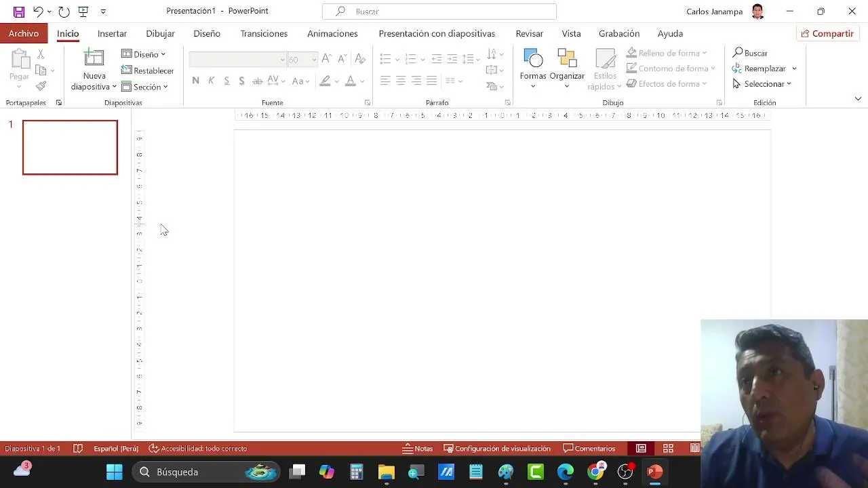Convert to SmartArt icon
This screenshot has height=488, width=868.
click(x=495, y=86)
